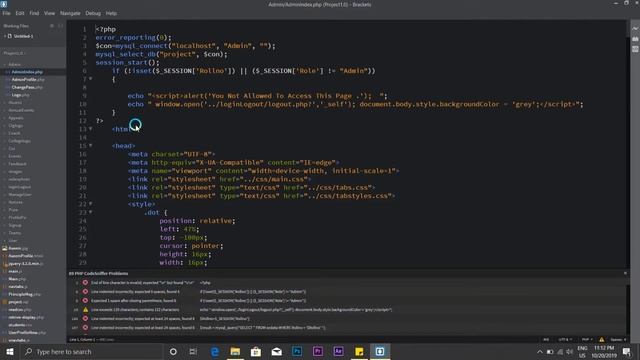Toggle INS insert mode in status bar
This screenshot has height=360, width=640.
pos(546,340)
